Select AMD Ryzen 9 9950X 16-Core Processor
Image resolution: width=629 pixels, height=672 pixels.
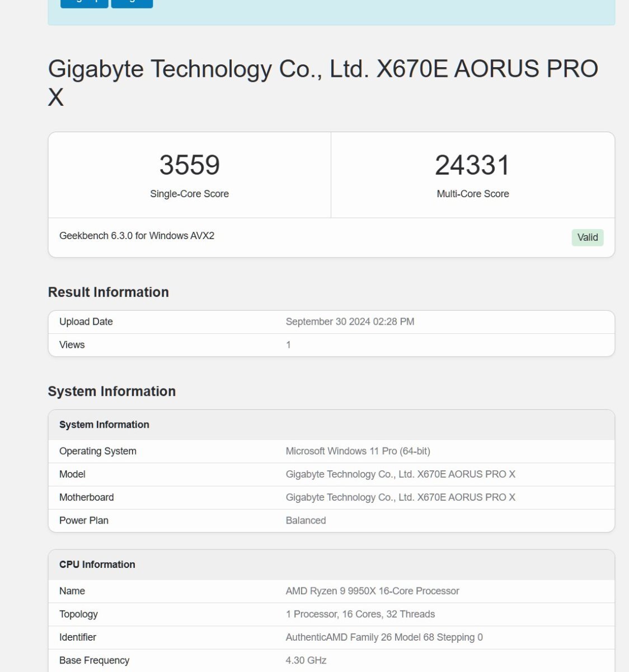373,591
